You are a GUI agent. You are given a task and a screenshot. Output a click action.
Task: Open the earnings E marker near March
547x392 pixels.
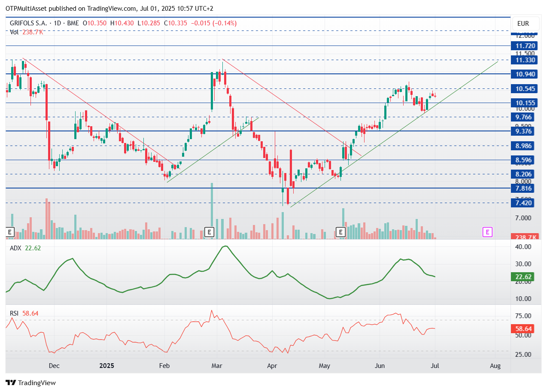tap(209, 232)
